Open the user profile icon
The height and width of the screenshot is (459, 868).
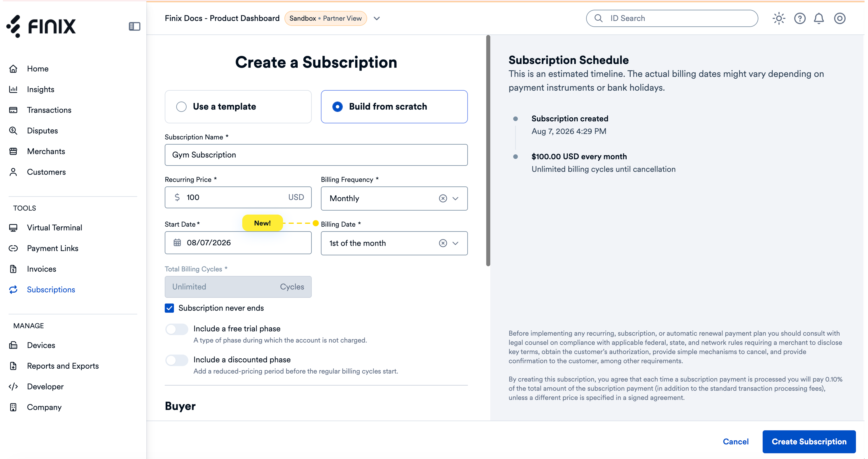click(x=839, y=19)
